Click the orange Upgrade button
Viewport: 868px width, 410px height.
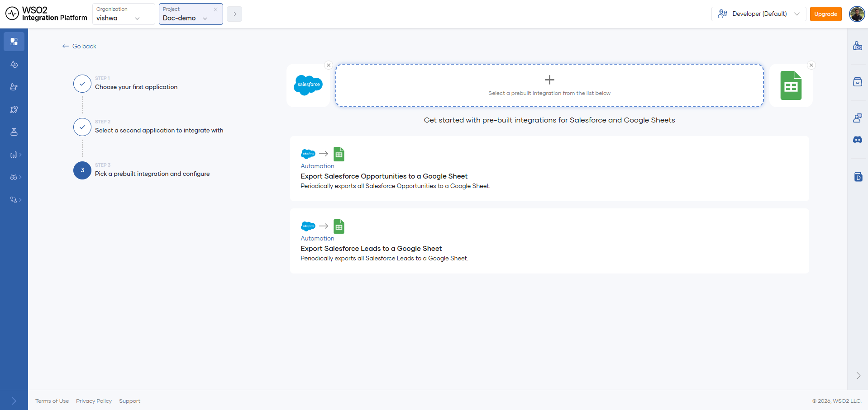[826, 14]
